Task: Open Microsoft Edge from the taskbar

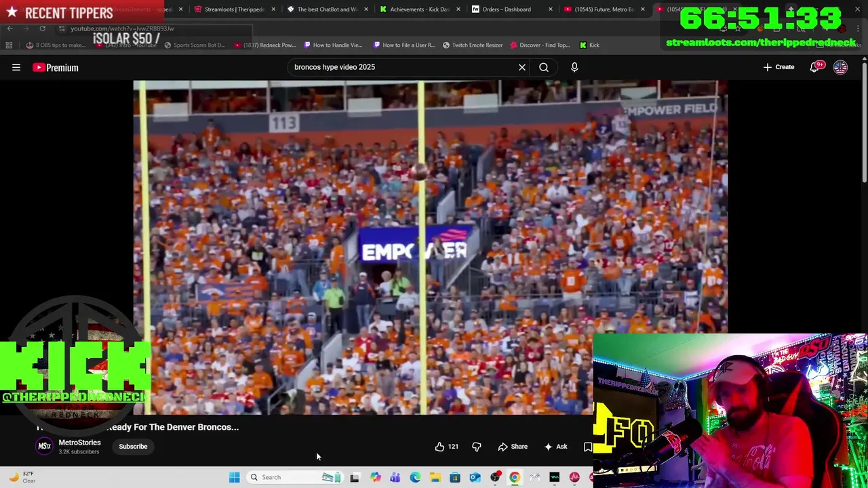Action: tap(415, 477)
